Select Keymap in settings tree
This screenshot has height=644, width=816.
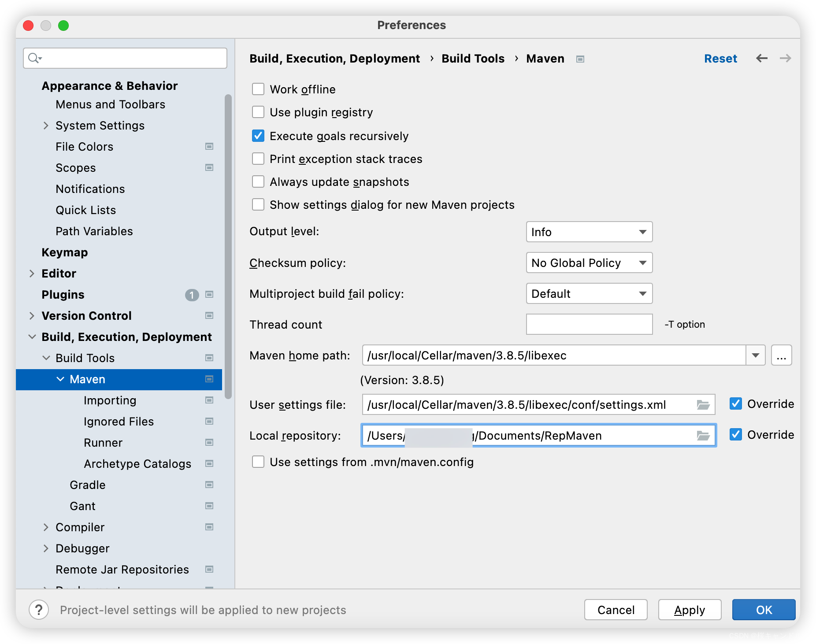coord(65,252)
